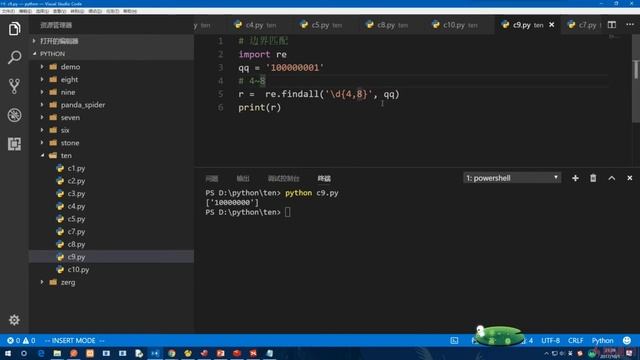The image size is (640, 360).
Task: Place cursor in the findall code line
Action: pyautogui.click(x=319, y=94)
